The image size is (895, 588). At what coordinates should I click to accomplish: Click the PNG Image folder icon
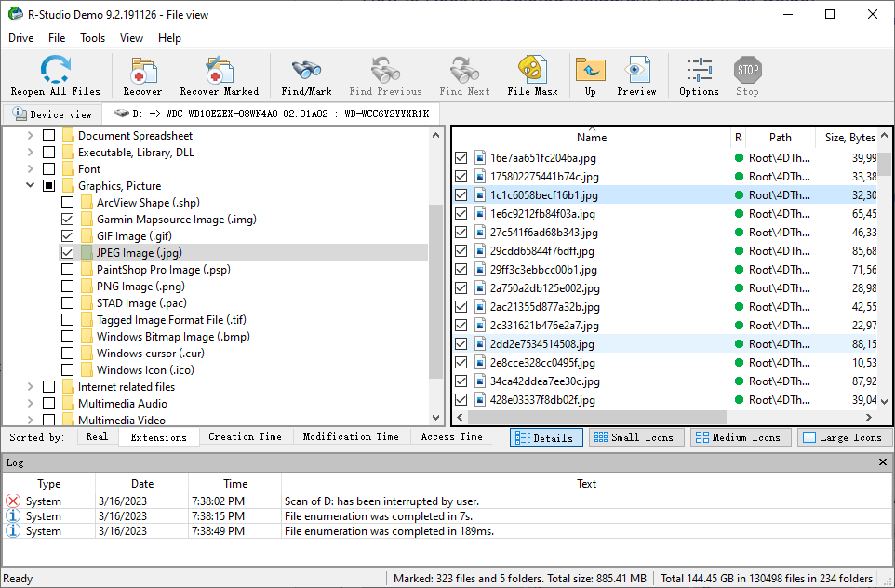[x=87, y=286]
